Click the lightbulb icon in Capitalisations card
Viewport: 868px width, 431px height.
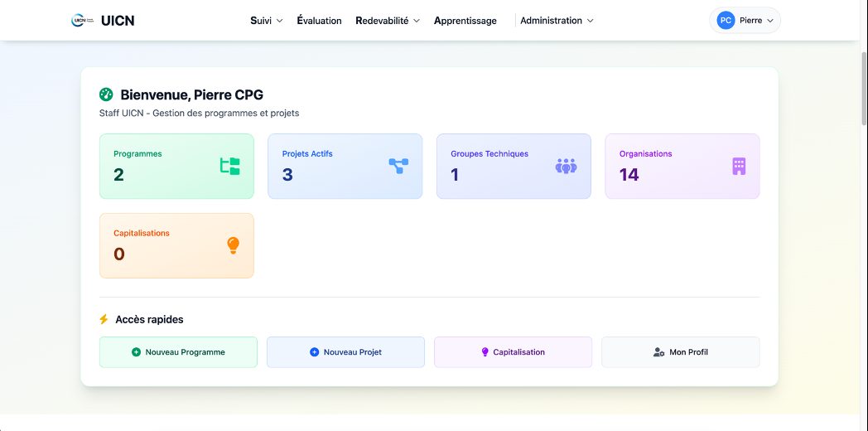point(234,245)
